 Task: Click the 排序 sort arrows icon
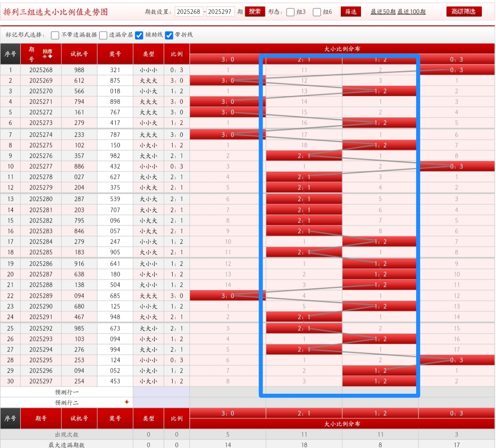tap(47, 54)
